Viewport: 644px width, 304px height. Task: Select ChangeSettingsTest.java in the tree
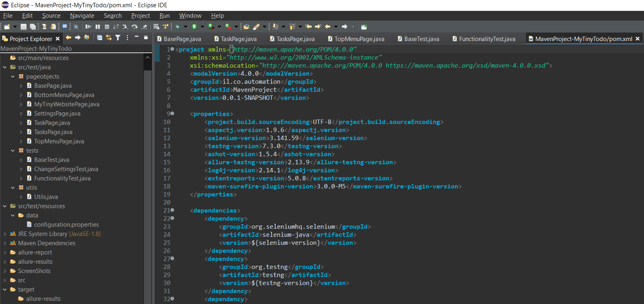66,169
